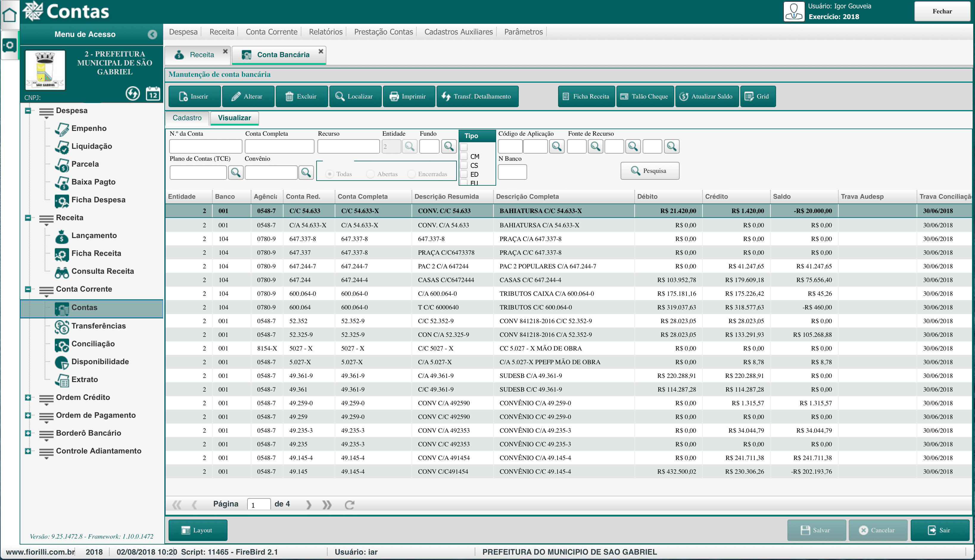The image size is (975, 560).
Task: Select the Abertas radio option
Action: [370, 174]
